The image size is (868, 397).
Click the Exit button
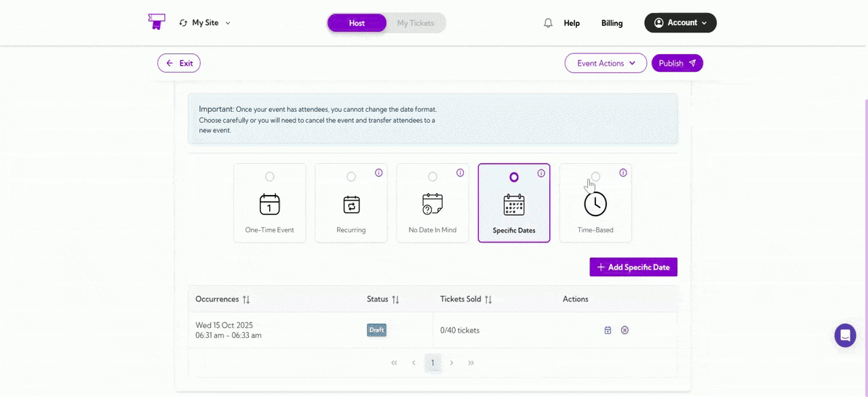click(x=179, y=63)
